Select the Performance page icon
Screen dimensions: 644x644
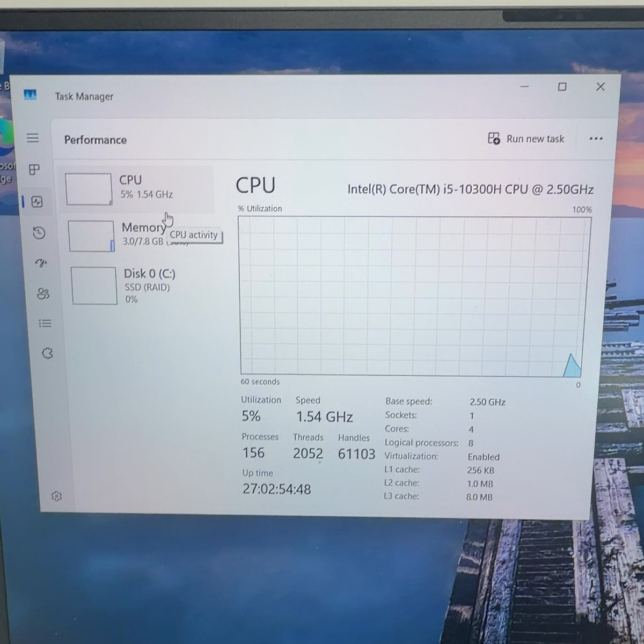(37, 202)
